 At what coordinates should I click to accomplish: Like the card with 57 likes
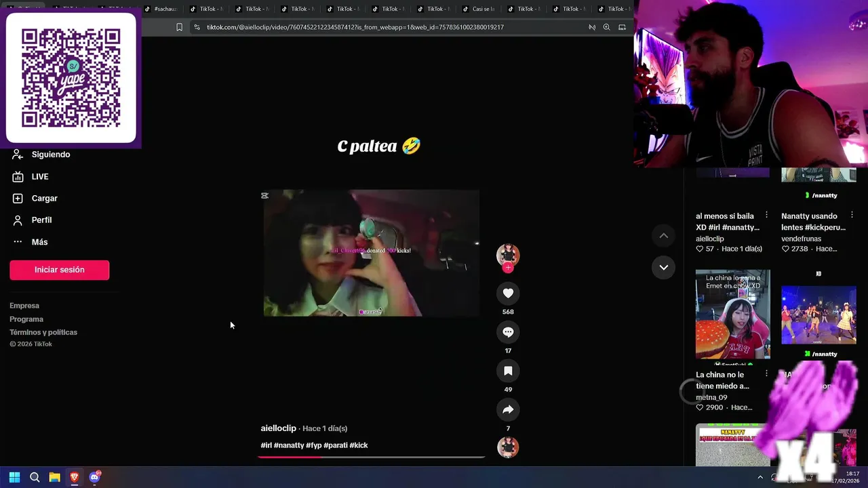(x=700, y=249)
